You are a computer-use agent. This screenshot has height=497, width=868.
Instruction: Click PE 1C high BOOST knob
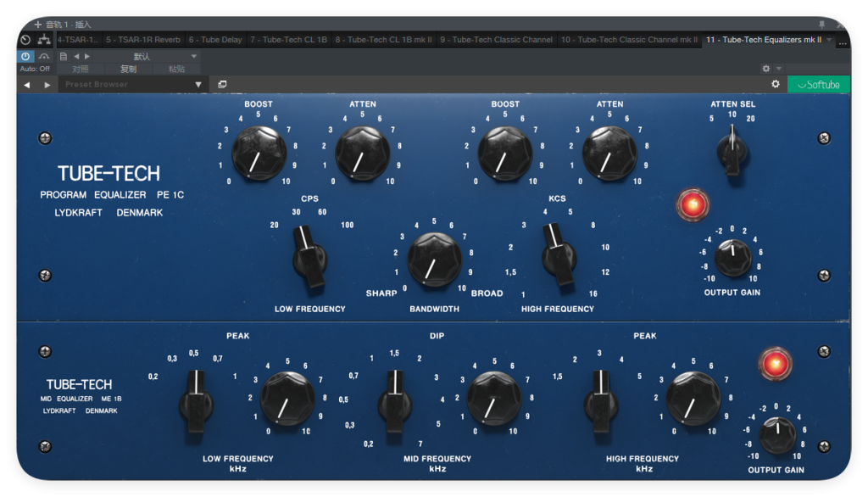click(505, 153)
